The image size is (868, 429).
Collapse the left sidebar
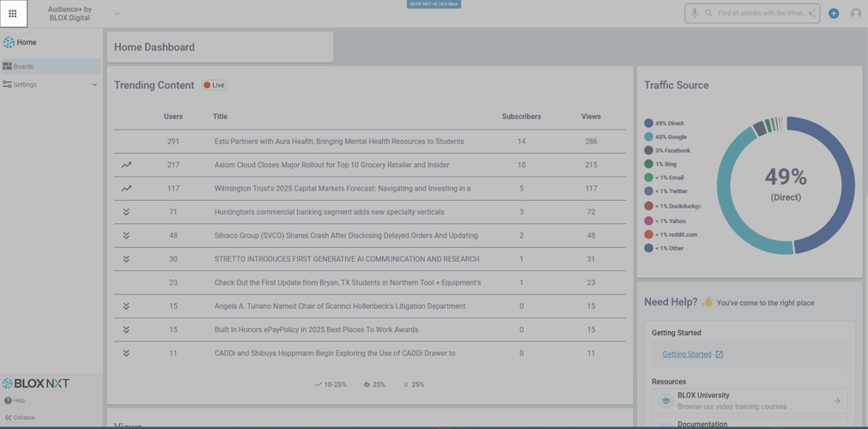(19, 418)
